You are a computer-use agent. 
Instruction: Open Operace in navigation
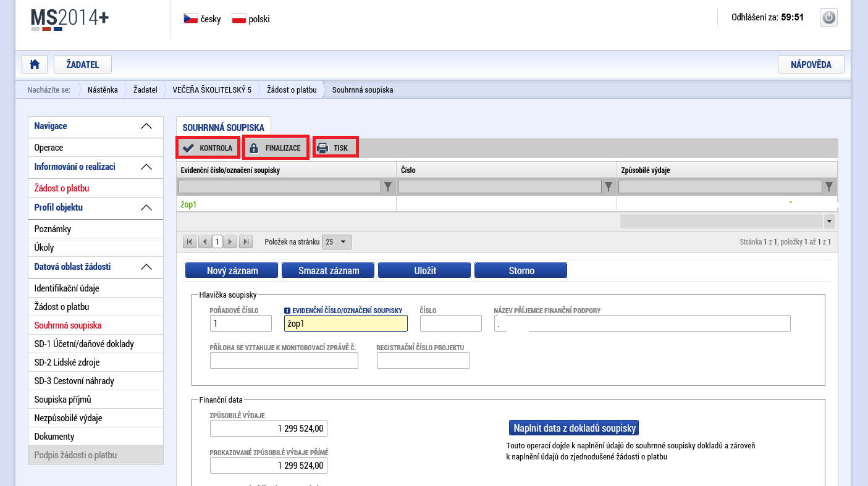[x=96, y=148]
